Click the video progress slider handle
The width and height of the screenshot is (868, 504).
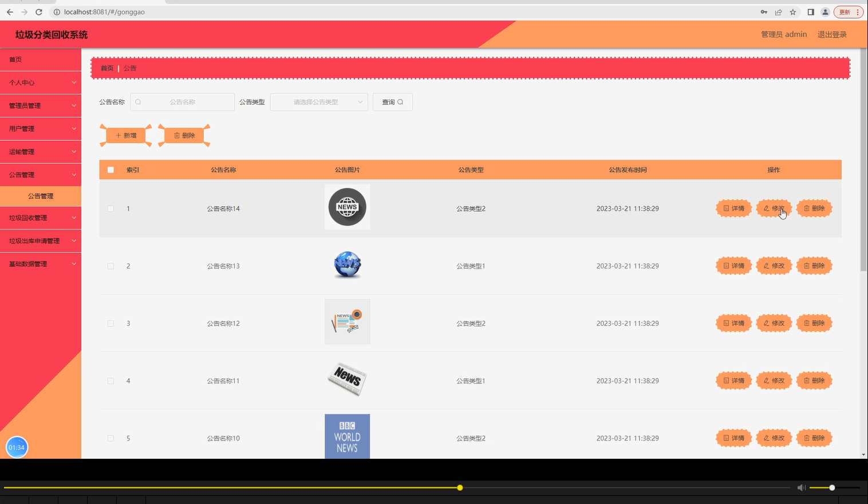[x=460, y=487]
